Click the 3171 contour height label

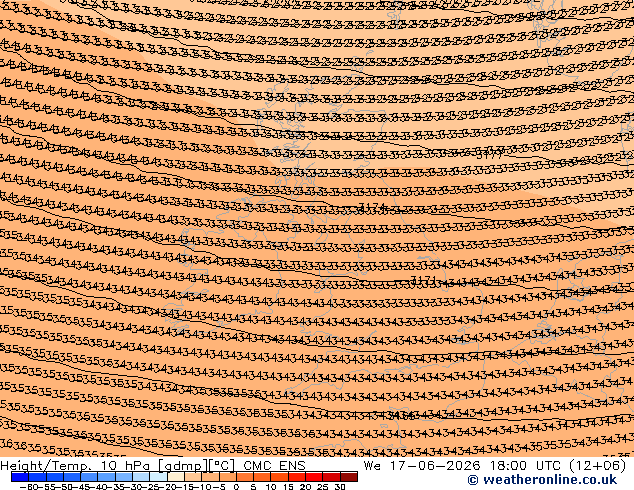coord(423,280)
